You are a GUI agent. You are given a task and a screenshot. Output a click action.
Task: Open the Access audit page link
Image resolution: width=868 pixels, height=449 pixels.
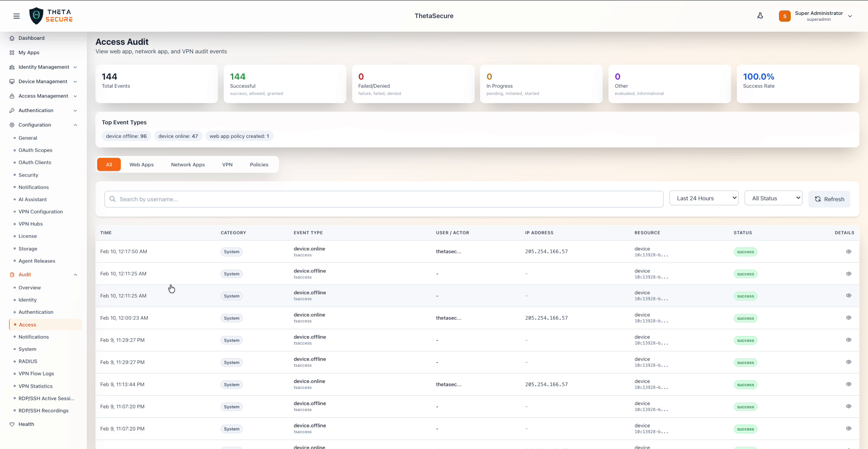coord(28,324)
